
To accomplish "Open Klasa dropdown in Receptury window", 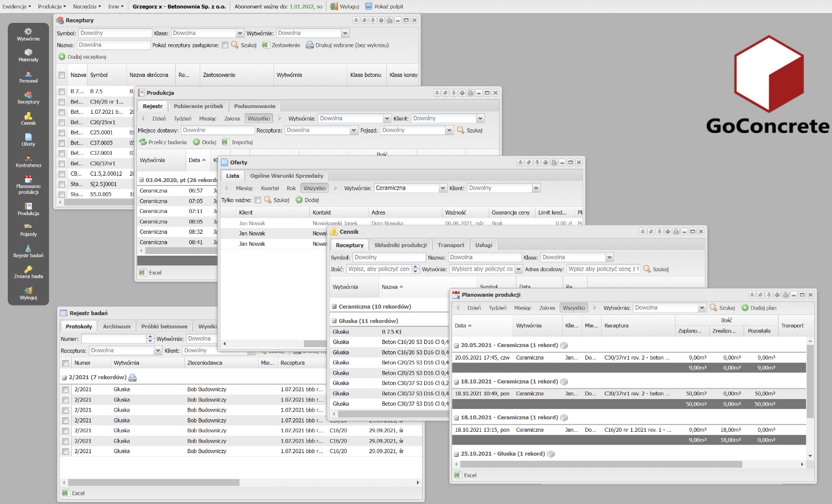I will pyautogui.click(x=240, y=33).
